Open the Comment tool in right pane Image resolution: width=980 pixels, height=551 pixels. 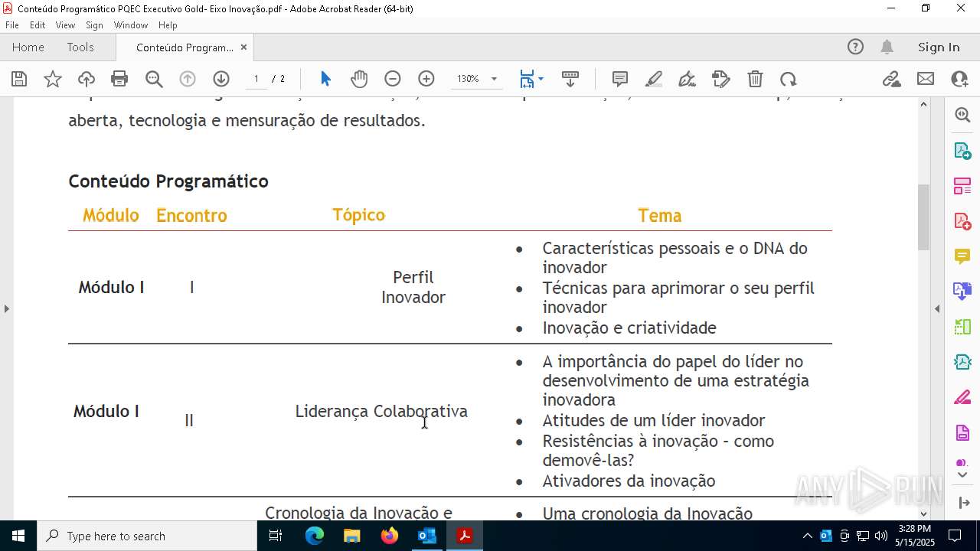click(962, 256)
